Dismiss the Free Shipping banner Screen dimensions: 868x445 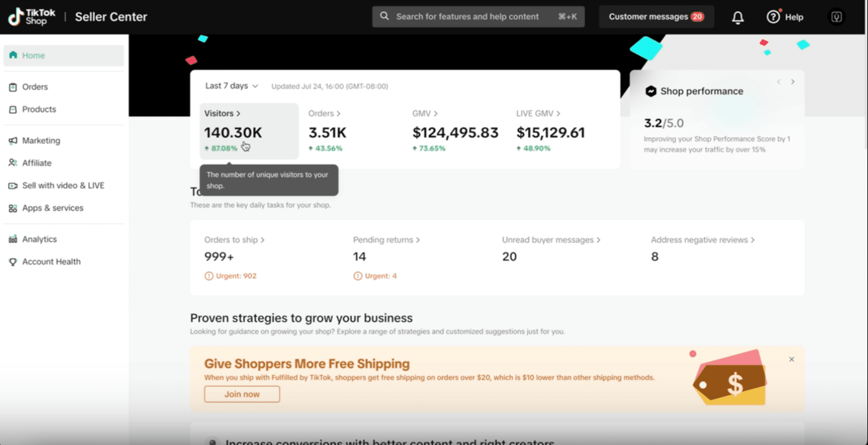tap(791, 359)
